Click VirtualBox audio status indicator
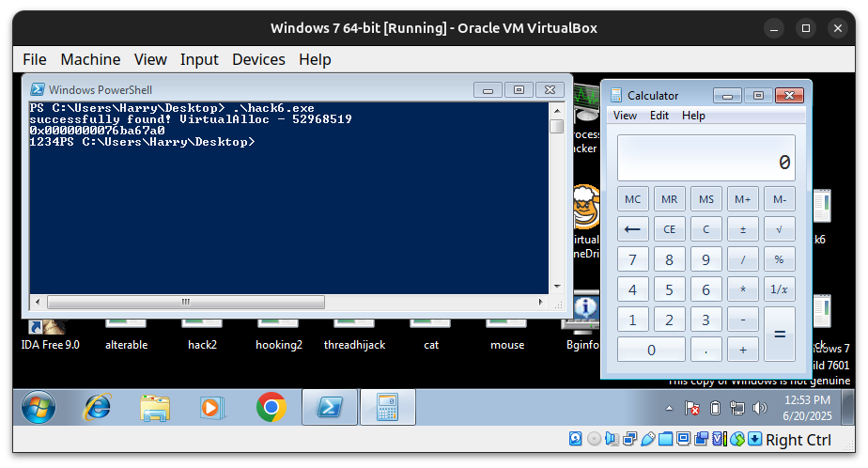Image resolution: width=868 pixels, height=468 pixels. (x=612, y=439)
